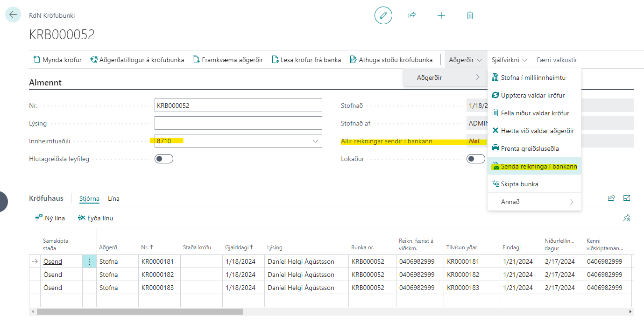Open row options for first Ósend line
Image resolution: width=644 pixels, height=324 pixels.
coord(89,261)
